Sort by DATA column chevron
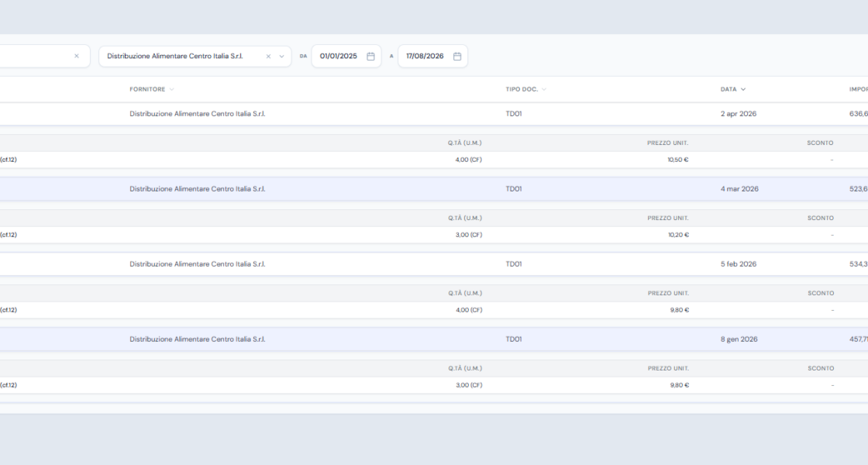 click(743, 89)
